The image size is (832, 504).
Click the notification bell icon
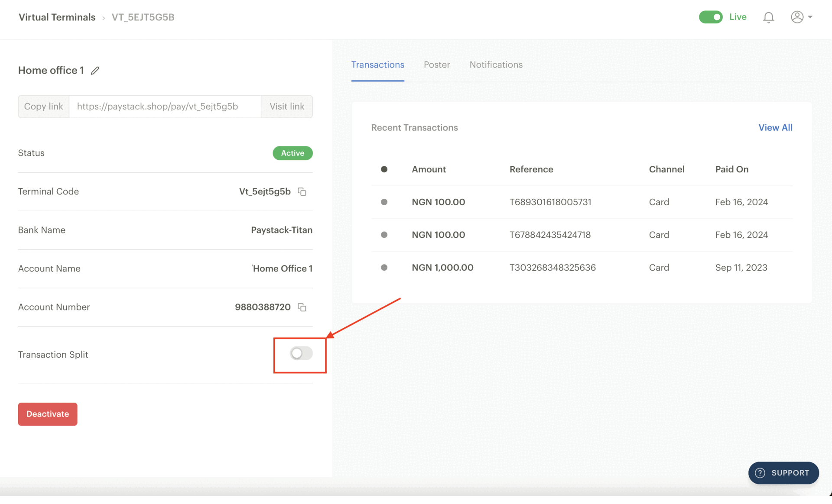click(769, 16)
